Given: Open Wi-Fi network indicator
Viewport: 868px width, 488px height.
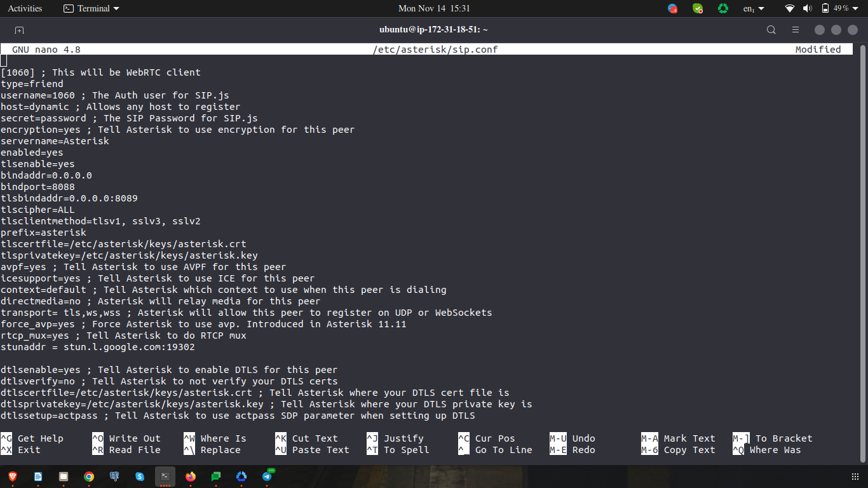Looking at the screenshot, I should click(x=790, y=8).
